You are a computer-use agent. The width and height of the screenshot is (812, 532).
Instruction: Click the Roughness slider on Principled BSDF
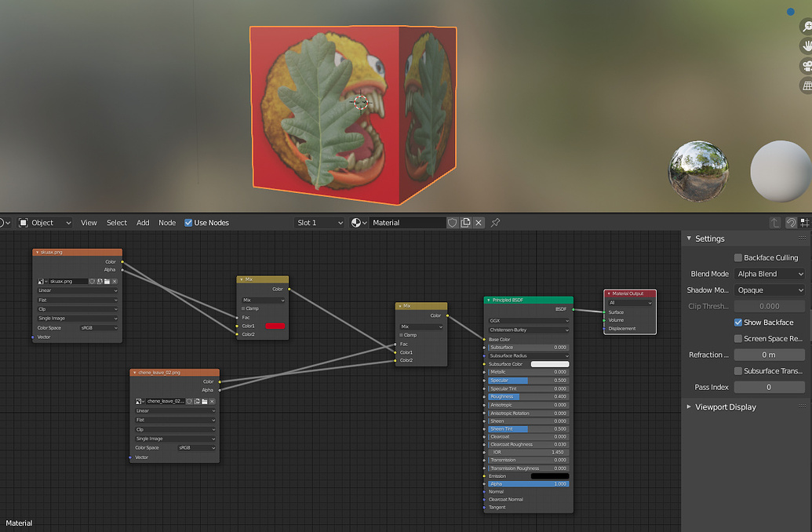tap(528, 397)
